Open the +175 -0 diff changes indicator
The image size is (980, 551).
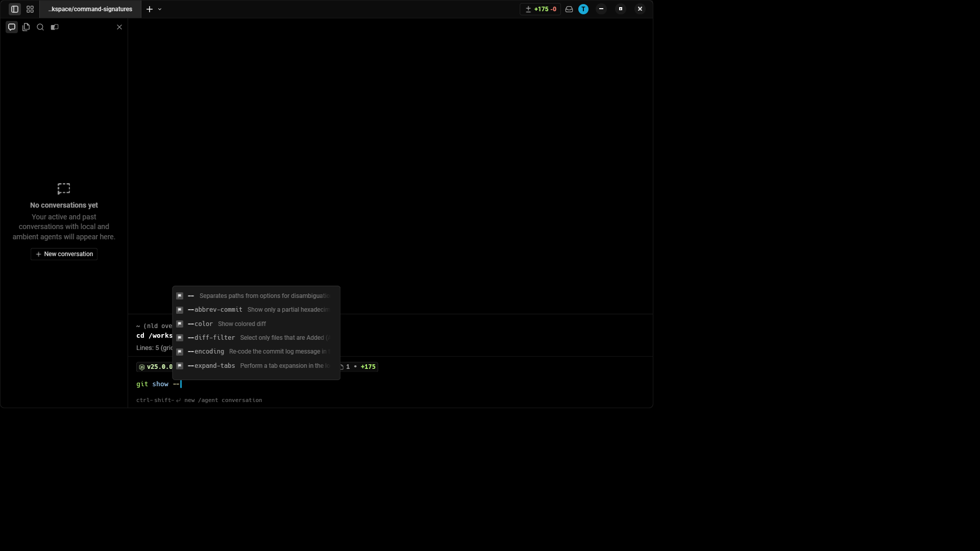point(541,9)
